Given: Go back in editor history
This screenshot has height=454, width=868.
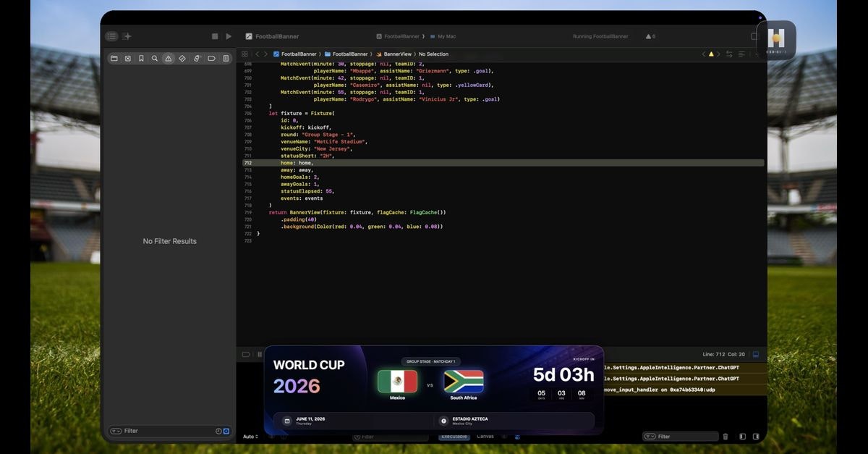Looking at the screenshot, I should pyautogui.click(x=256, y=54).
